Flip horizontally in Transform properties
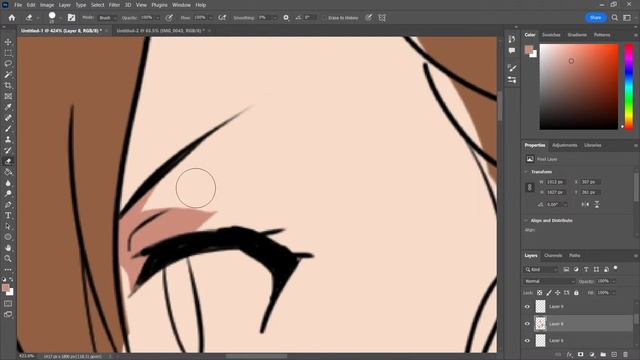Viewport: 640px width, 360px height. [585, 204]
